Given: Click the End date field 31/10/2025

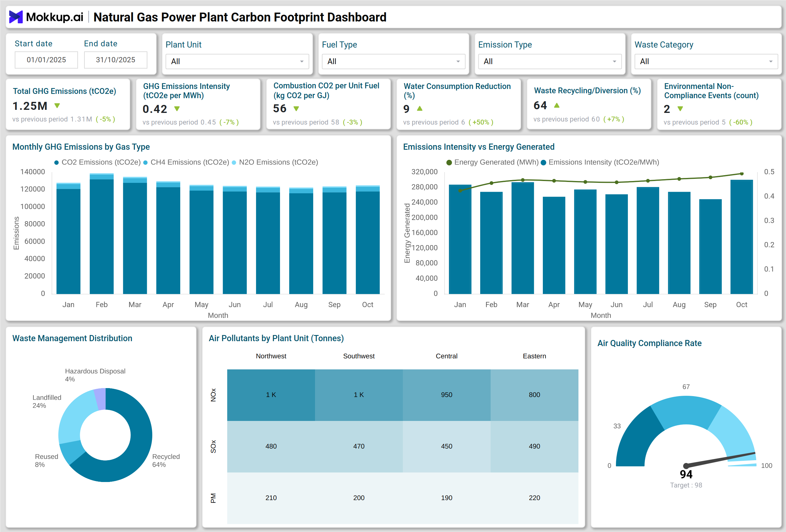Looking at the screenshot, I should click(116, 60).
